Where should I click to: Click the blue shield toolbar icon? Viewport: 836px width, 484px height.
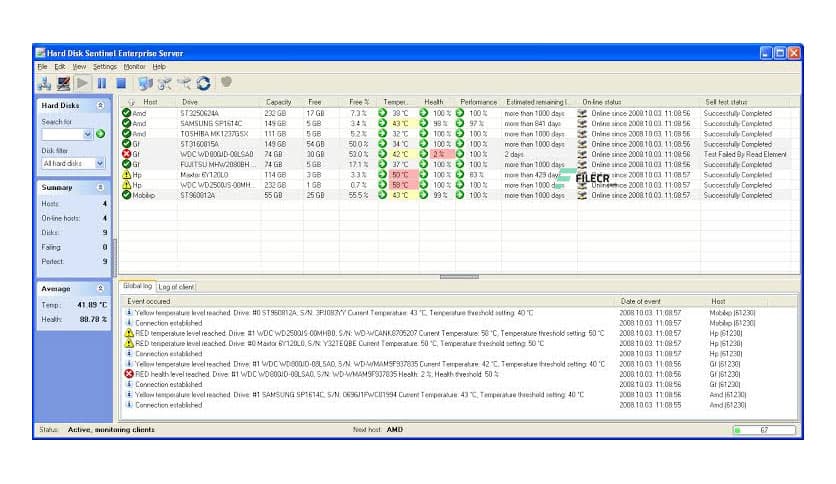[145, 83]
